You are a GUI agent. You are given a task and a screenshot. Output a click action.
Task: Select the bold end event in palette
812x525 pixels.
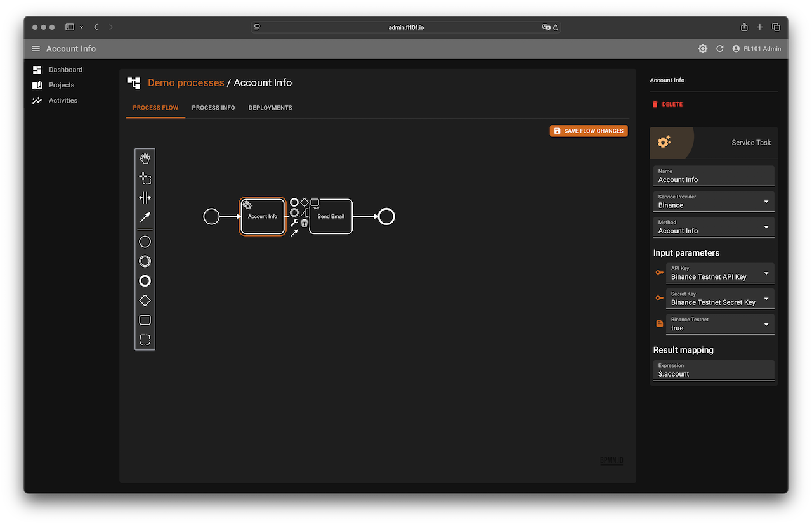(145, 281)
